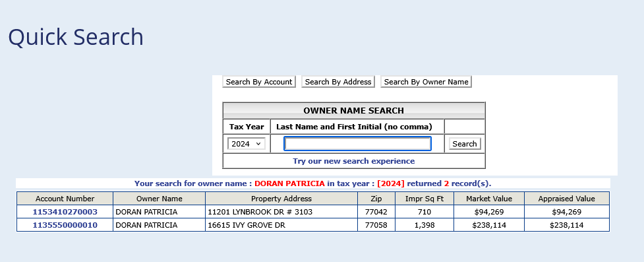Select the Owner Name column header
Screen dimensions: 644x262
coord(160,199)
